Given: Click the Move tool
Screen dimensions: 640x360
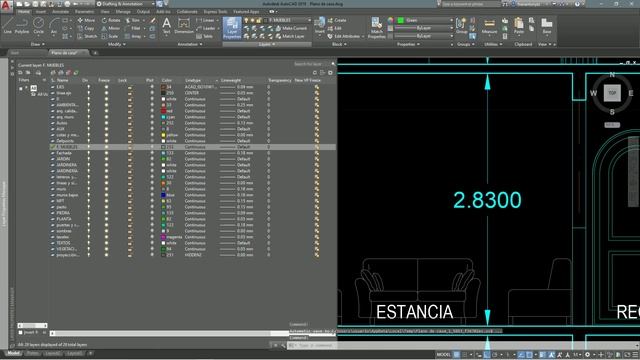Looking at the screenshot, I should coord(86,20).
